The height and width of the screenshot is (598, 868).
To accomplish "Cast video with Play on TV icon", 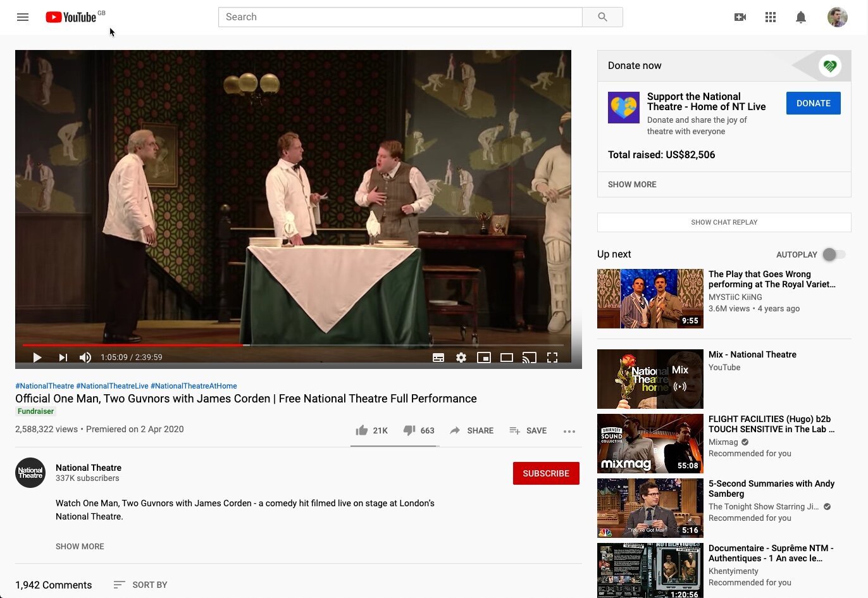I will [530, 358].
